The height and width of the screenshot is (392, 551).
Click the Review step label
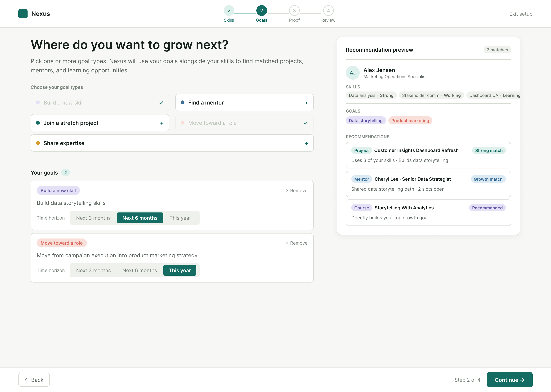point(328,20)
